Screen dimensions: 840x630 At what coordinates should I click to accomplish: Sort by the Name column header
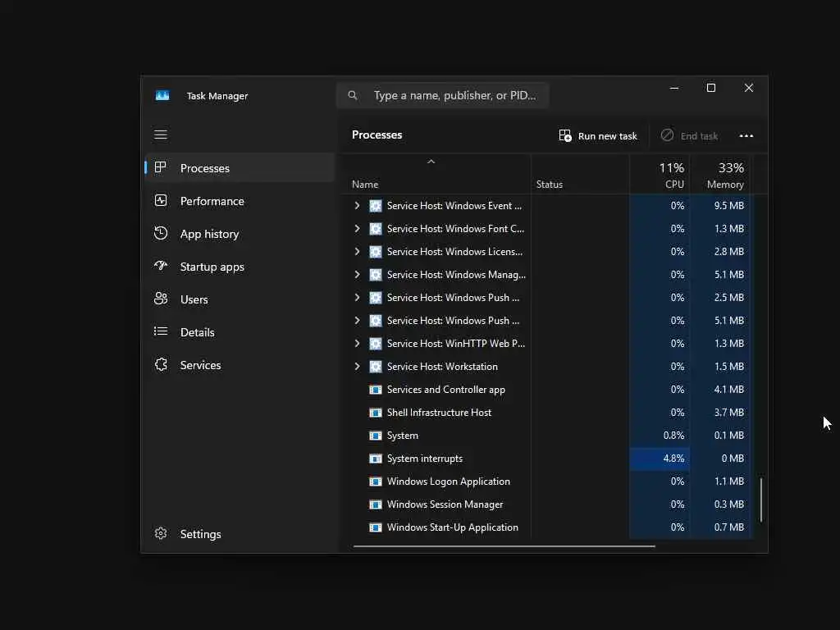pos(436,175)
